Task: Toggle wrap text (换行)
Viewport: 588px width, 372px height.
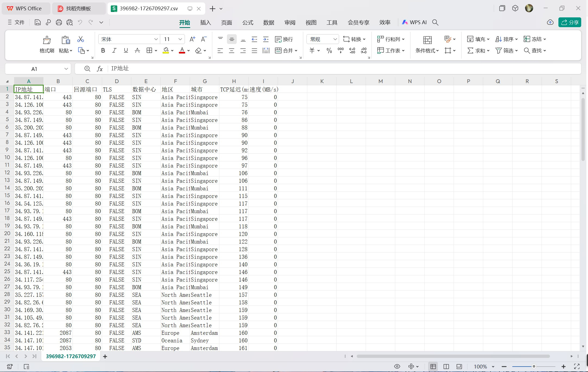Action: 284,39
